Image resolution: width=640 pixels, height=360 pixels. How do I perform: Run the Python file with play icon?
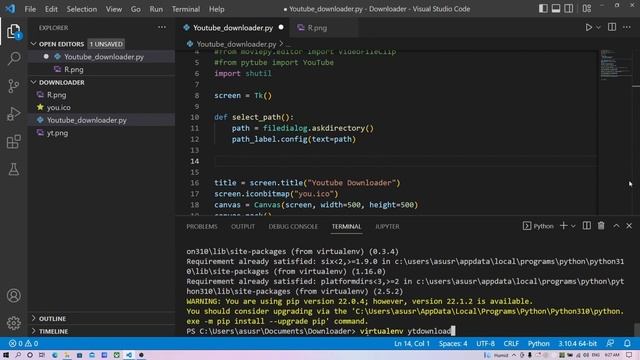pyautogui.click(x=588, y=28)
